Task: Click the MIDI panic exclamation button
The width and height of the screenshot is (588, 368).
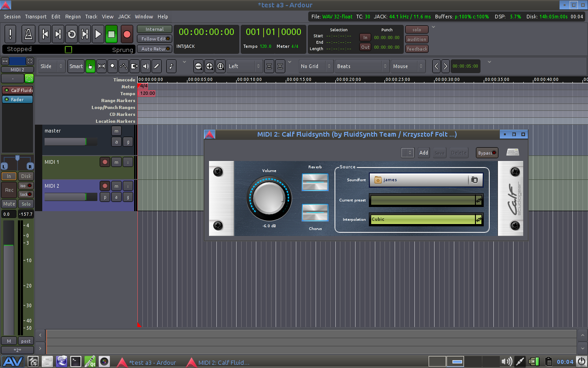Action: [x=11, y=34]
